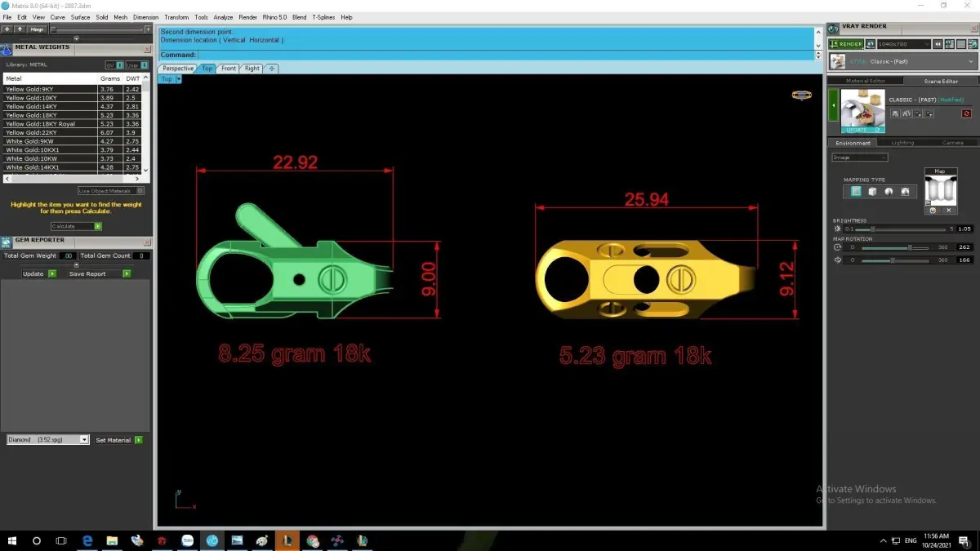This screenshot has height=551, width=980.
Task: Switch to the Scene Editor tab
Action: [941, 81]
